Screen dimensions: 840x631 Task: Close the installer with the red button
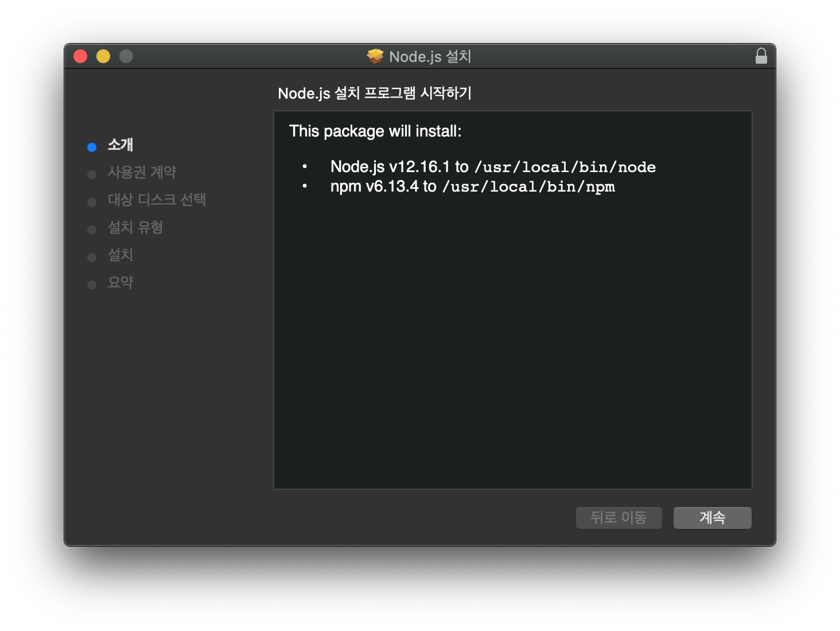(x=80, y=56)
